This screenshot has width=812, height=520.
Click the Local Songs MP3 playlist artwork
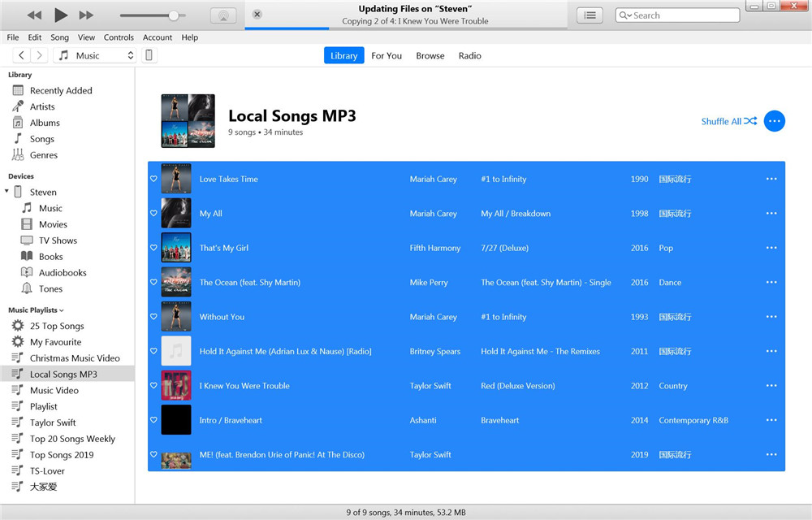[188, 121]
